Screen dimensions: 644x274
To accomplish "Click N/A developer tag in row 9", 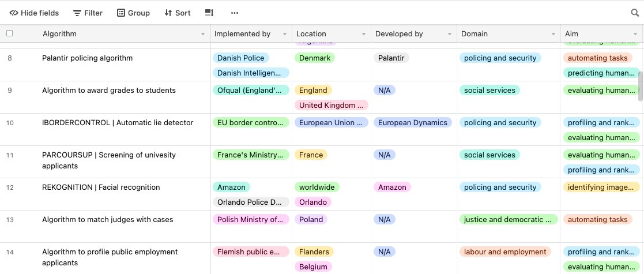I will 385,91.
